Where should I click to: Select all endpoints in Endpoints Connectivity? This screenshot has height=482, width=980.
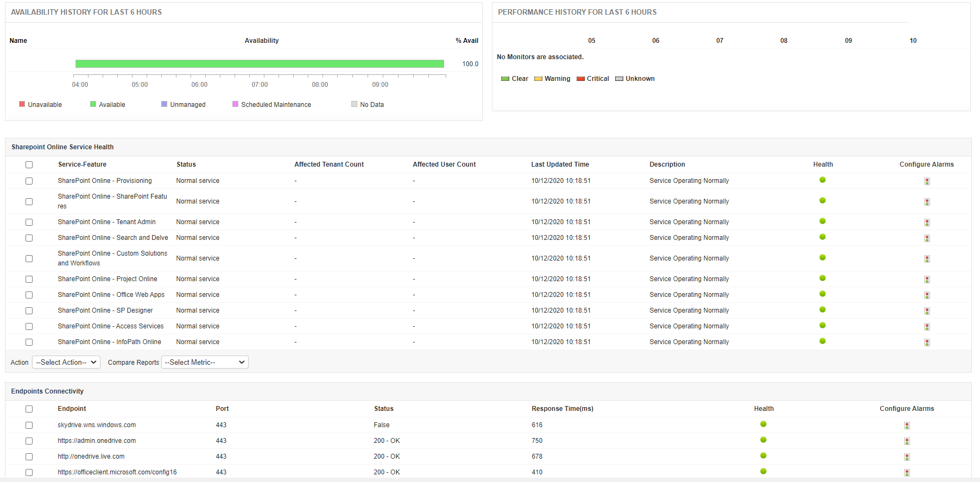coord(29,409)
